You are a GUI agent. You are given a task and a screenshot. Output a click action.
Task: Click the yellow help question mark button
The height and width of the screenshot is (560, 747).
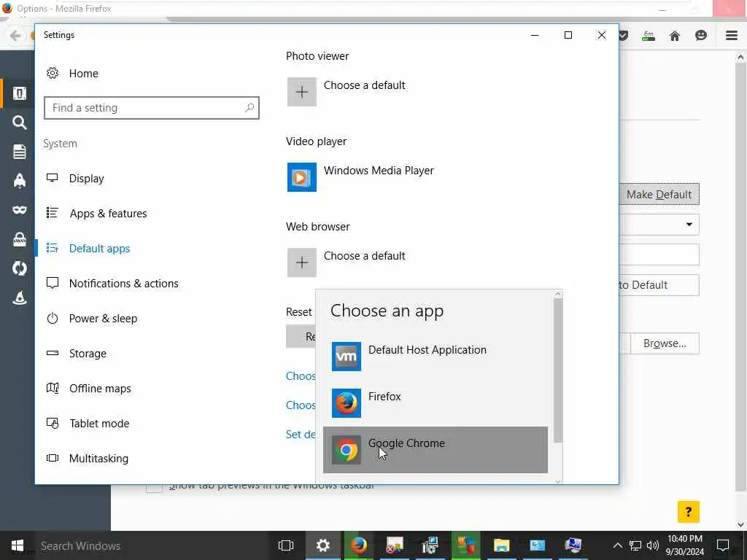point(689,512)
